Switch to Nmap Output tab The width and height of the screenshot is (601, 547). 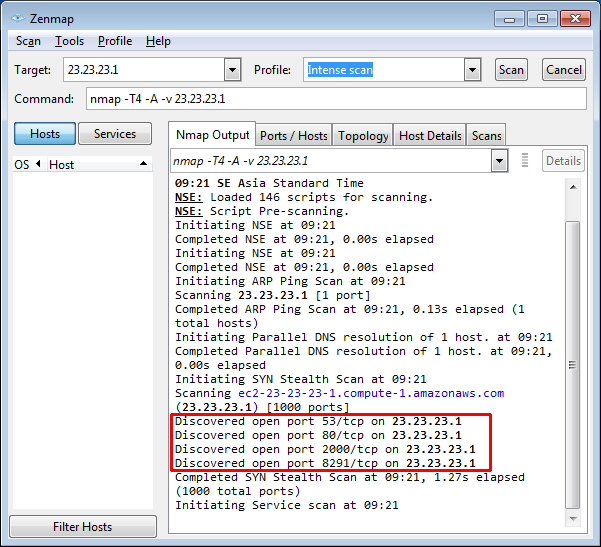[212, 135]
